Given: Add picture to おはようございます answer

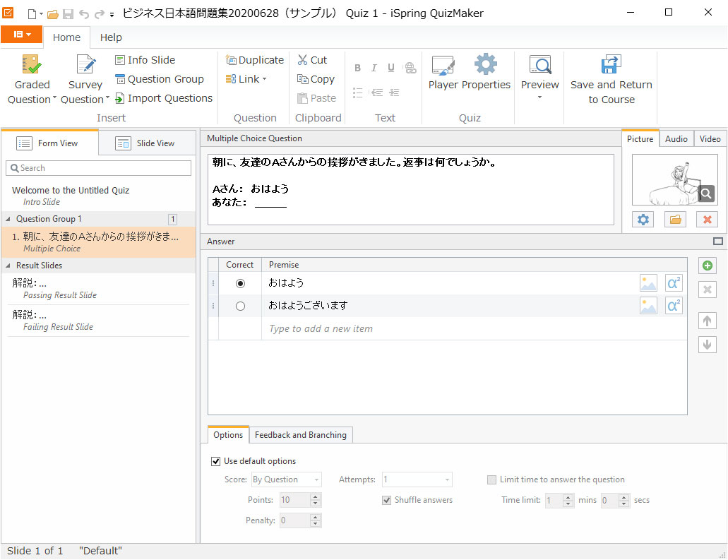Looking at the screenshot, I should (648, 306).
